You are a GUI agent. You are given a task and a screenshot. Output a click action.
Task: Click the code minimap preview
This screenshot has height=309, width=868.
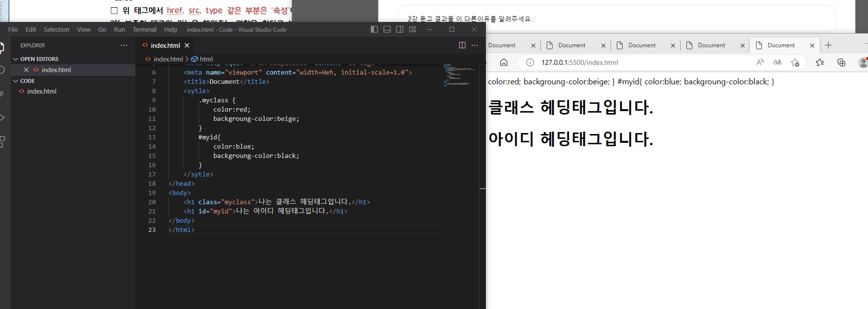tap(458, 76)
